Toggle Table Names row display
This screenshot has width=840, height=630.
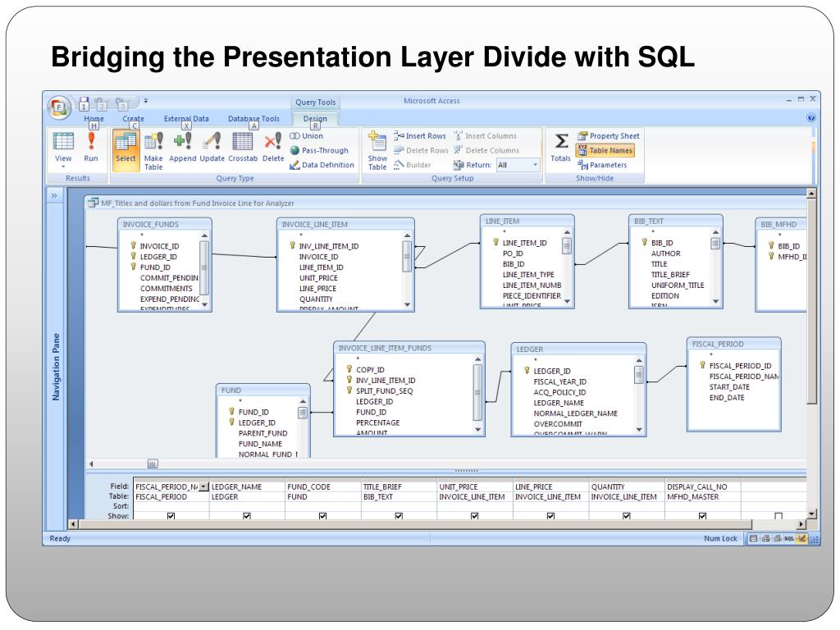[605, 151]
